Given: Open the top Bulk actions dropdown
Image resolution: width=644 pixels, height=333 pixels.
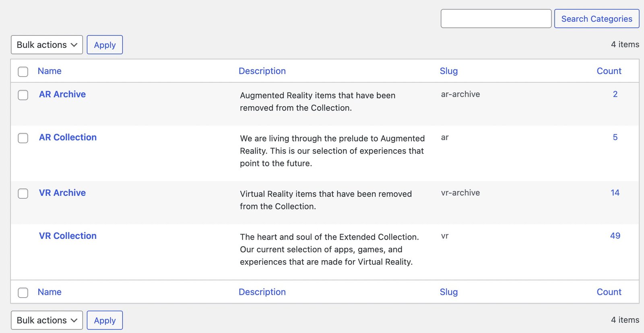Looking at the screenshot, I should [47, 45].
